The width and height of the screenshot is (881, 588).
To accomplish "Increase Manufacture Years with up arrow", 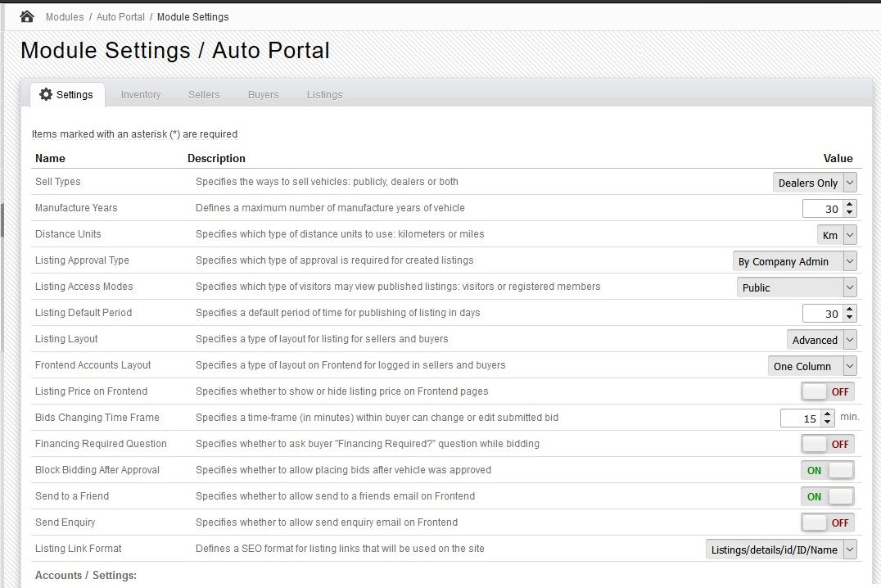I will pyautogui.click(x=850, y=205).
